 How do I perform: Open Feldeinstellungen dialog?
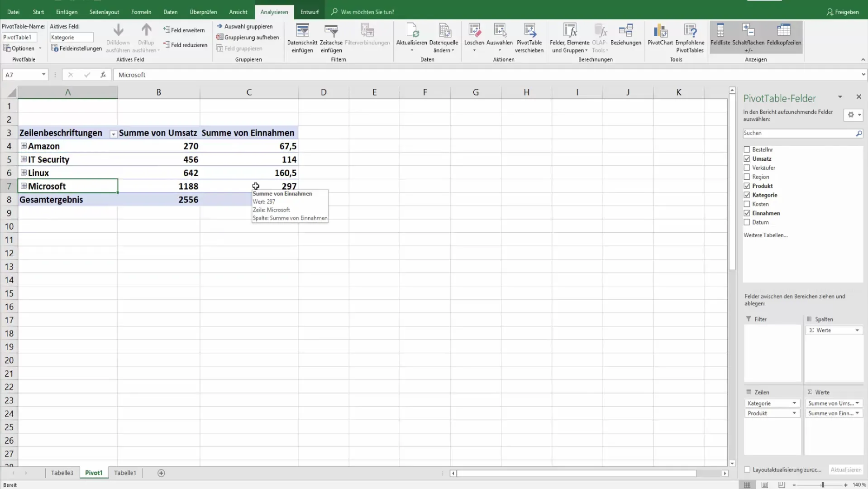(76, 48)
